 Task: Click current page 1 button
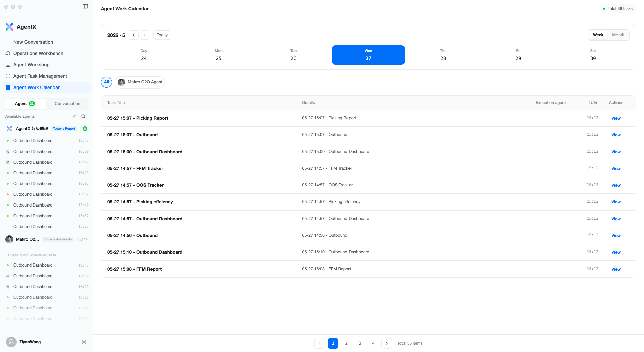click(333, 343)
